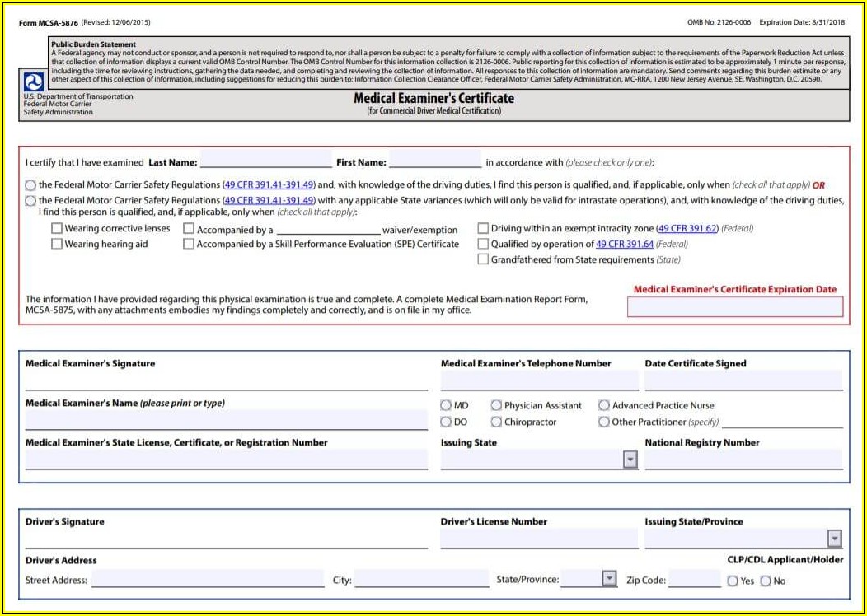
Task: Click the U.S. Department of Transportation logo
Action: point(34,82)
